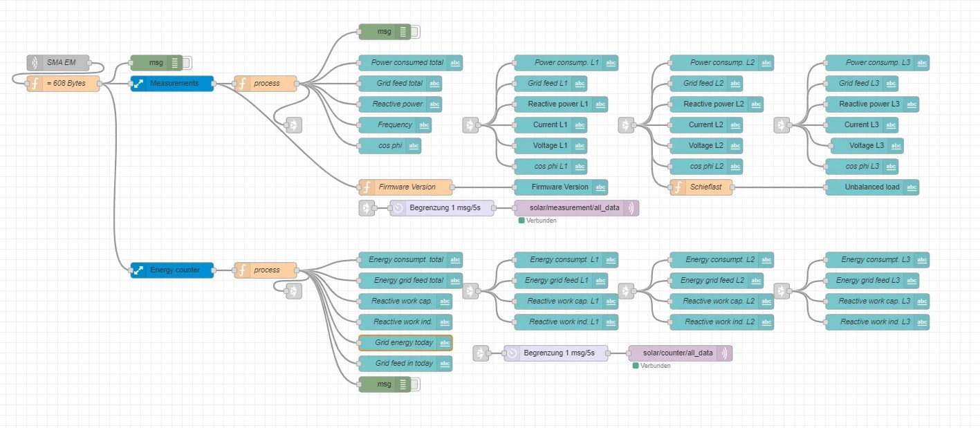Click the abc icon on the "Unbalanced load" node
Screen dimensions: 980x428
click(912, 187)
